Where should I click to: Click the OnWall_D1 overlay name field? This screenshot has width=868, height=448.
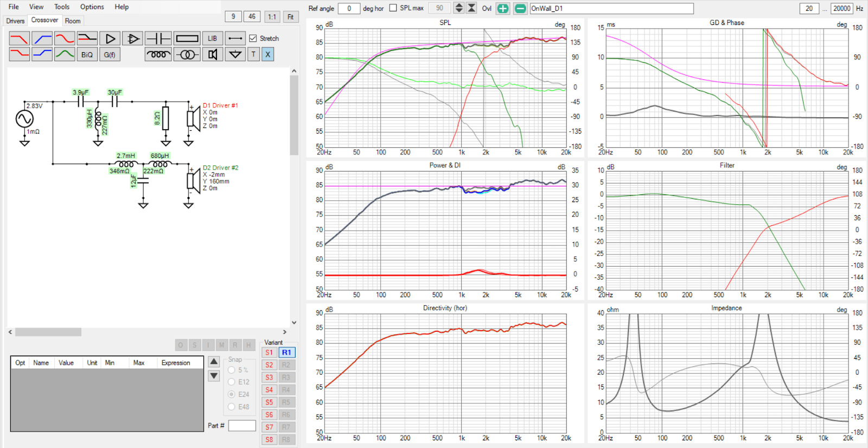pos(611,8)
